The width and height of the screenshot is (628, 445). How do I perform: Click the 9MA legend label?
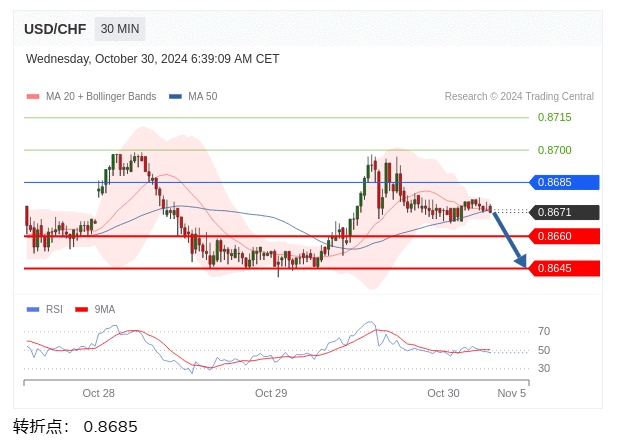105,310
